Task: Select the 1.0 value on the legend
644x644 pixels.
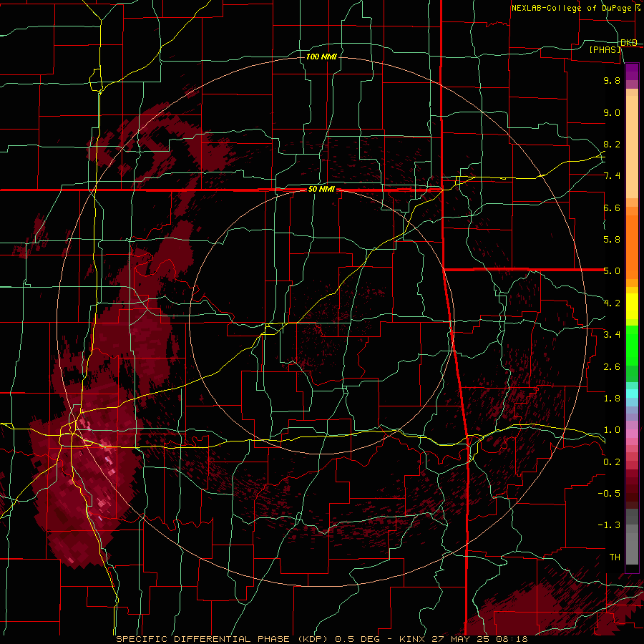Action: point(612,430)
